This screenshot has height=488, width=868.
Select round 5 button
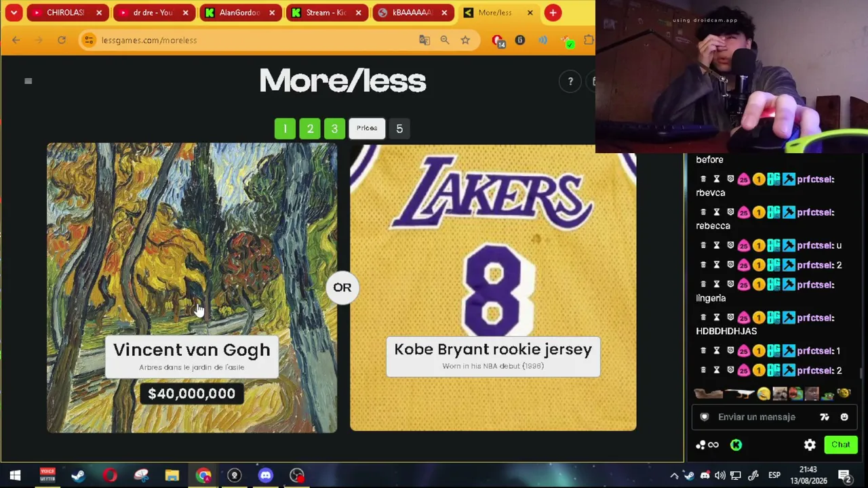tap(399, 129)
